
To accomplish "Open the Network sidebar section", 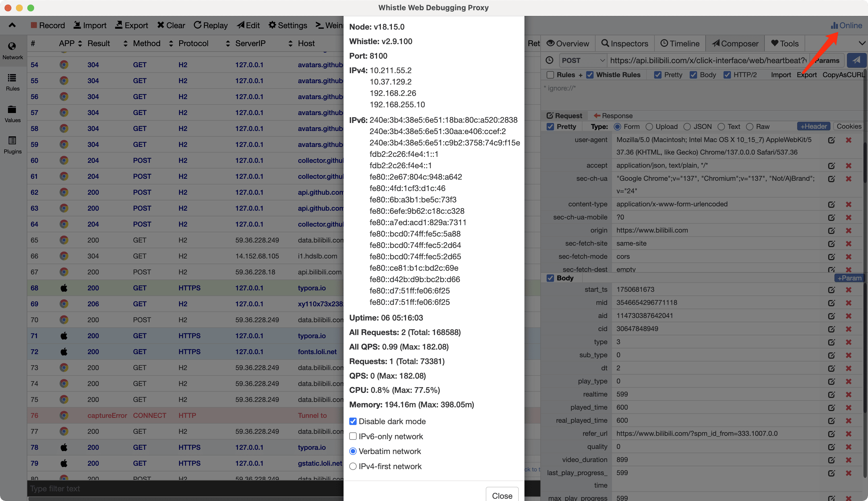I will (13, 51).
